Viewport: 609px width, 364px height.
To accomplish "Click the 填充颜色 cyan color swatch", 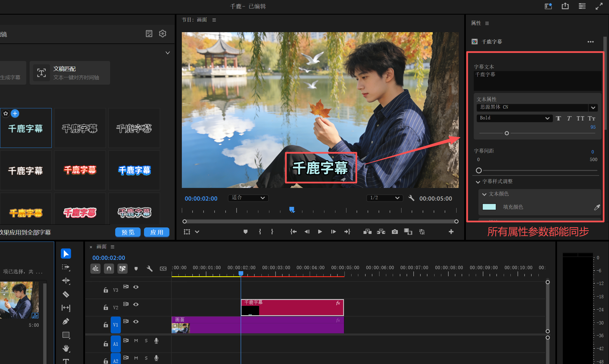I will (489, 207).
